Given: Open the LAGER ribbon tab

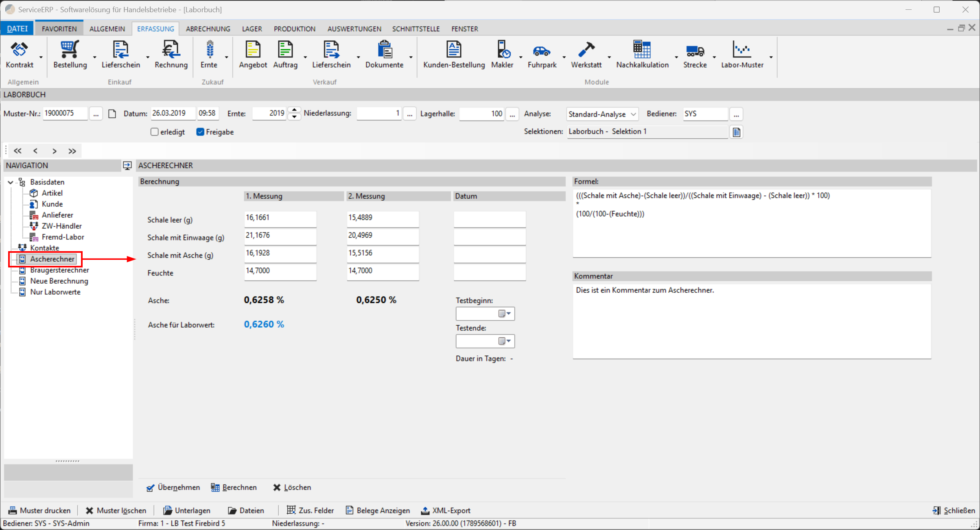Looking at the screenshot, I should coord(252,29).
